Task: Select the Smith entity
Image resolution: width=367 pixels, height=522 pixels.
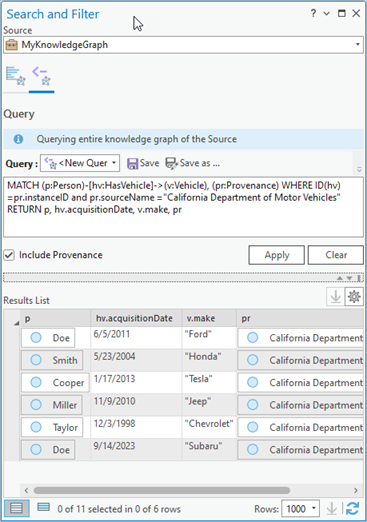Action: point(52,360)
